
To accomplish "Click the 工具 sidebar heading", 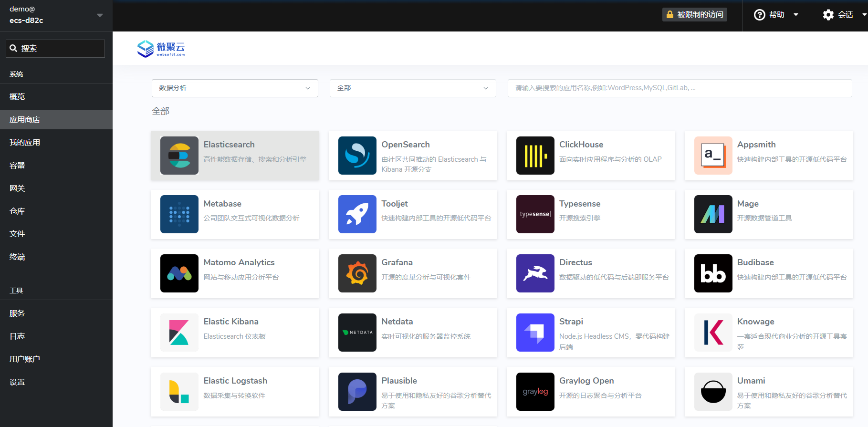I will (16, 291).
